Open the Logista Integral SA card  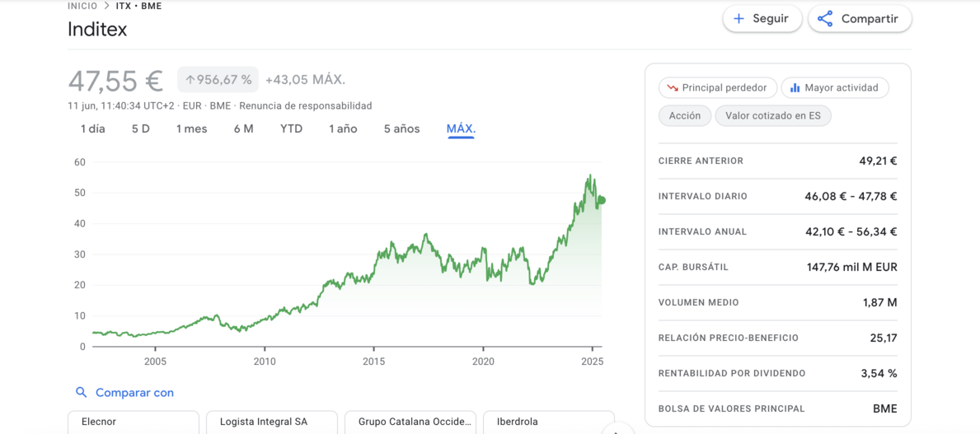[x=272, y=422]
